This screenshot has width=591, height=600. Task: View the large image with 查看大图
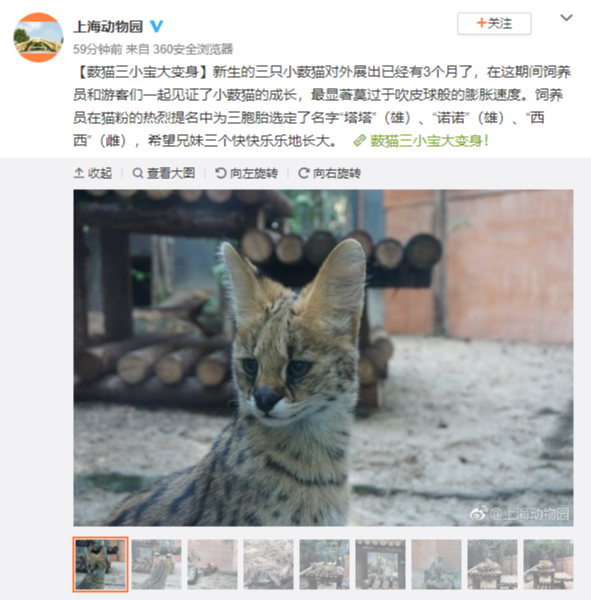pyautogui.click(x=164, y=173)
